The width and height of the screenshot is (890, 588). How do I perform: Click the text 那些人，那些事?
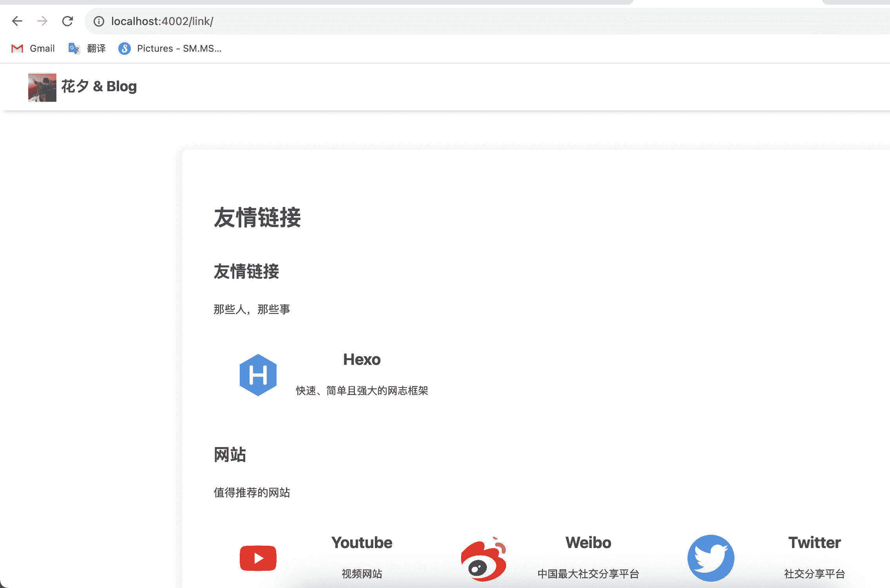(x=251, y=309)
